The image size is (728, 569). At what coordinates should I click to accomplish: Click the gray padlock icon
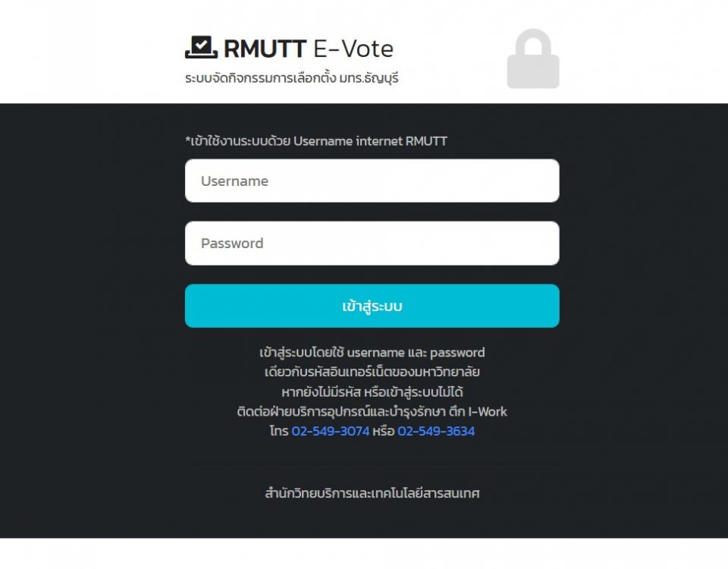point(533,59)
